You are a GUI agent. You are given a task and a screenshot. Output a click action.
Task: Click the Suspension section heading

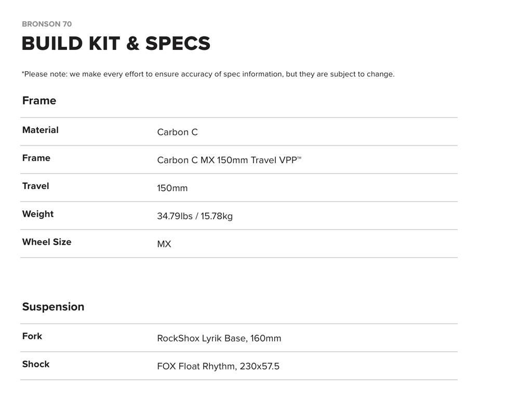tap(53, 307)
